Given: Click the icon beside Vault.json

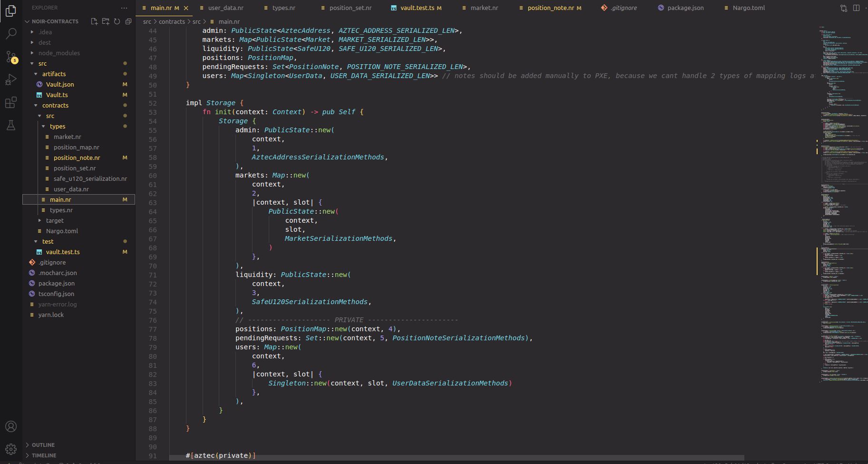Looking at the screenshot, I should [x=39, y=84].
